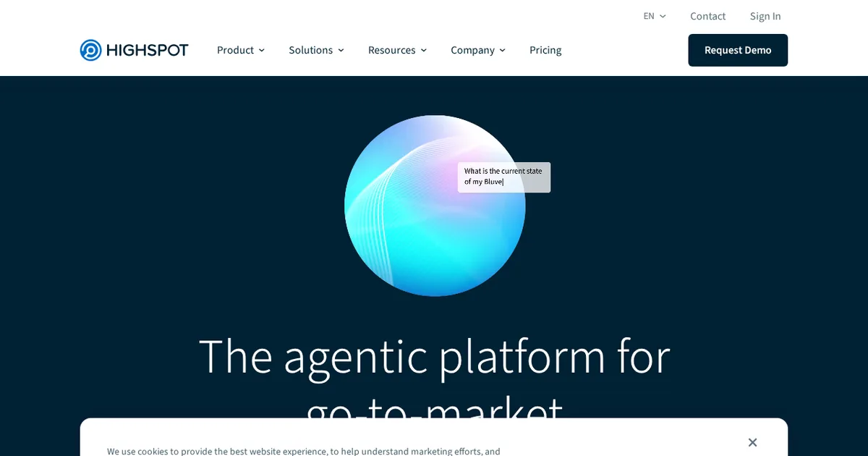The width and height of the screenshot is (868, 456).
Task: Expand the Product chevron arrow
Action: (x=261, y=50)
